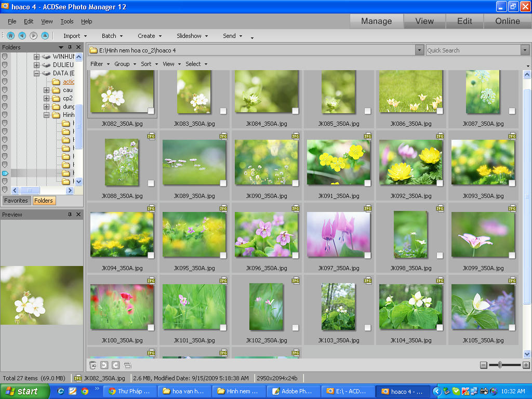Close the Preview pane

tap(78, 215)
